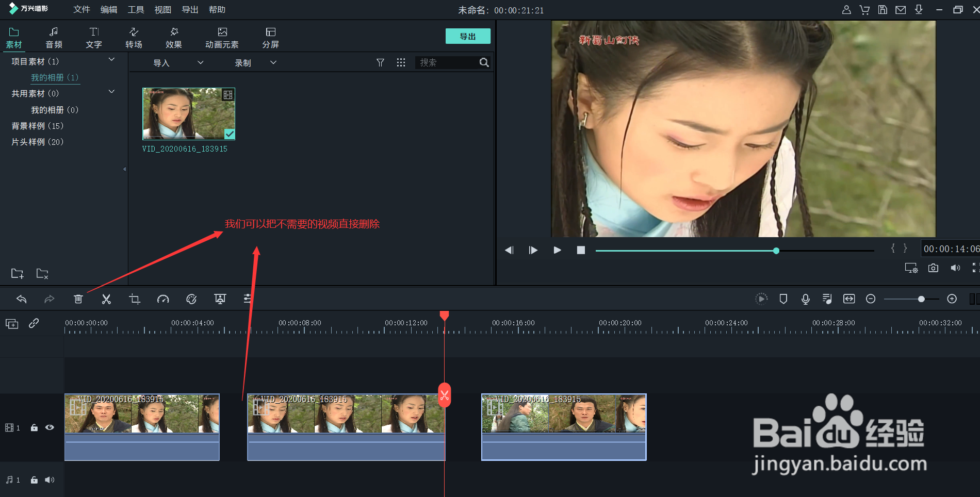The width and height of the screenshot is (980, 497).
Task: Mute audio track 1 speaker
Action: coord(50,480)
